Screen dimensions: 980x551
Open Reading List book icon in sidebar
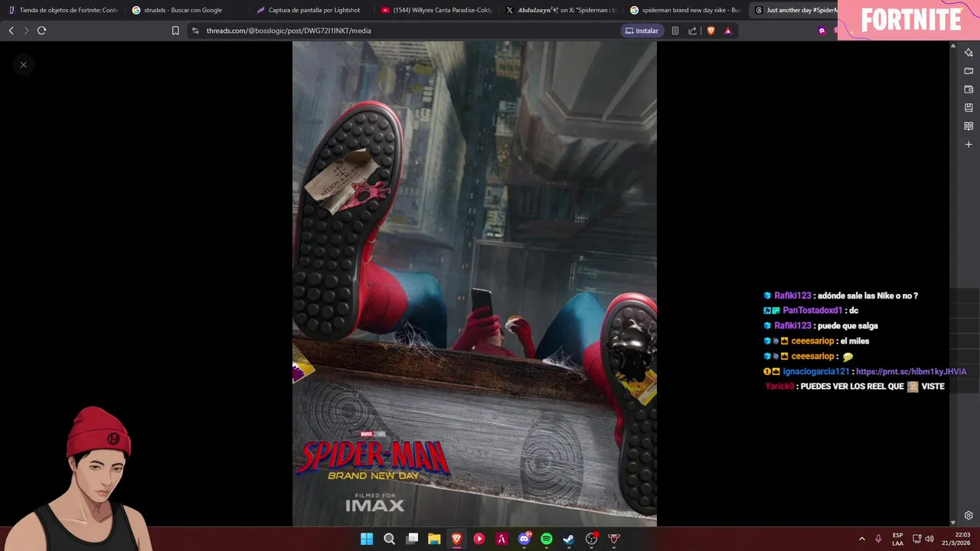[969, 126]
